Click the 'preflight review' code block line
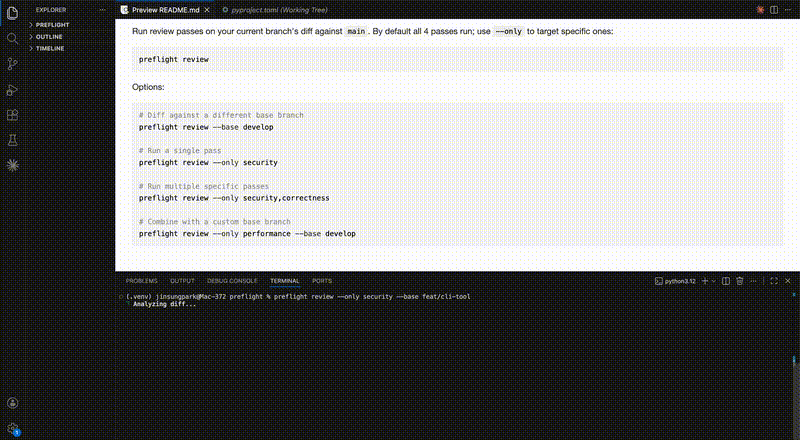This screenshot has width=800, height=440. 174,59
